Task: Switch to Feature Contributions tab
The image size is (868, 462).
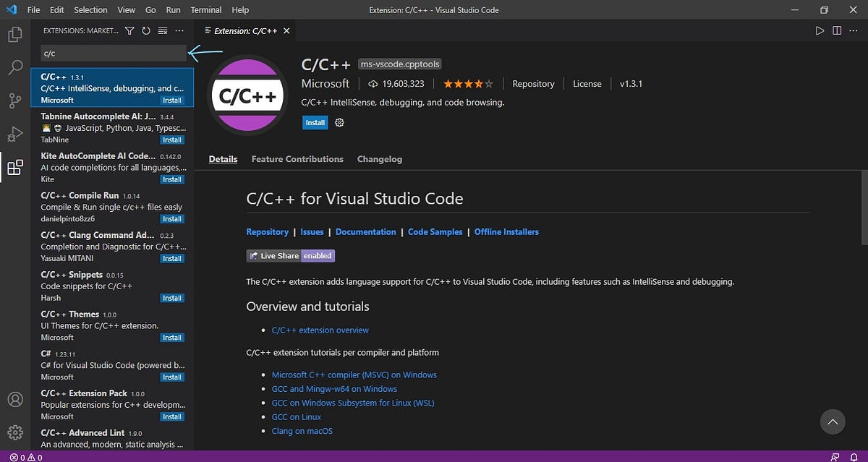Action: [297, 159]
